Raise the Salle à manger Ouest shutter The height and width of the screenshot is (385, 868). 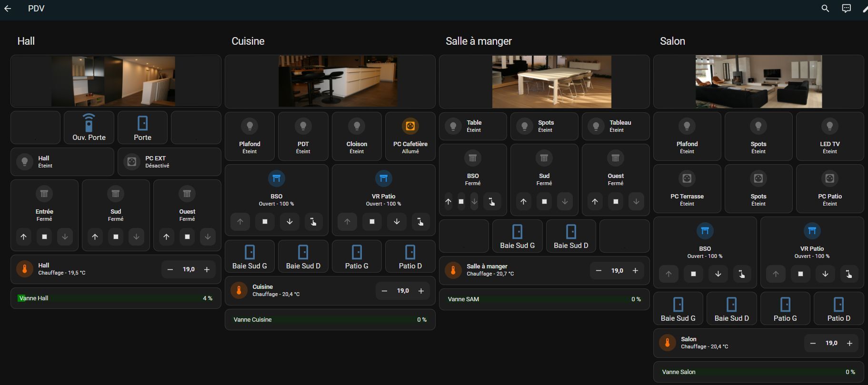tap(595, 201)
